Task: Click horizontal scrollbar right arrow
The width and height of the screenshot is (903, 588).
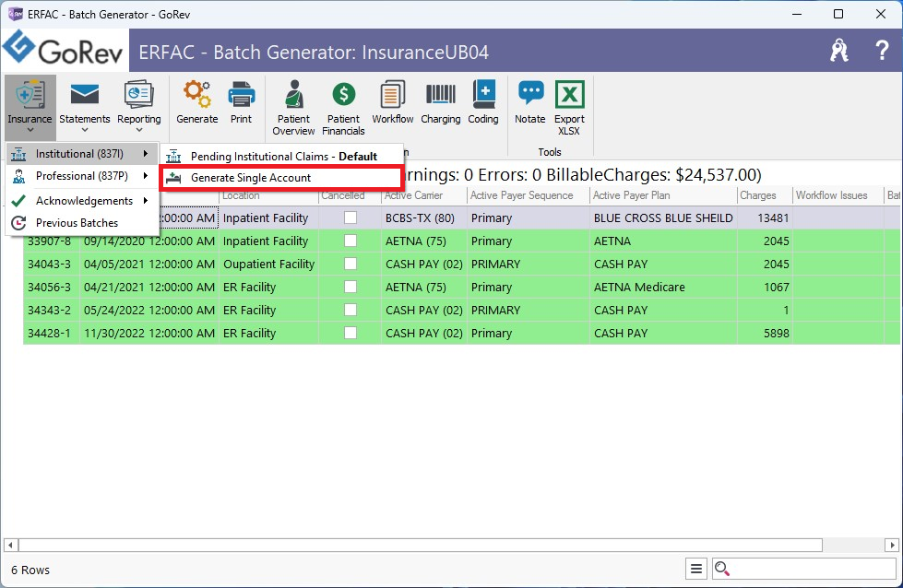Action: point(892,545)
